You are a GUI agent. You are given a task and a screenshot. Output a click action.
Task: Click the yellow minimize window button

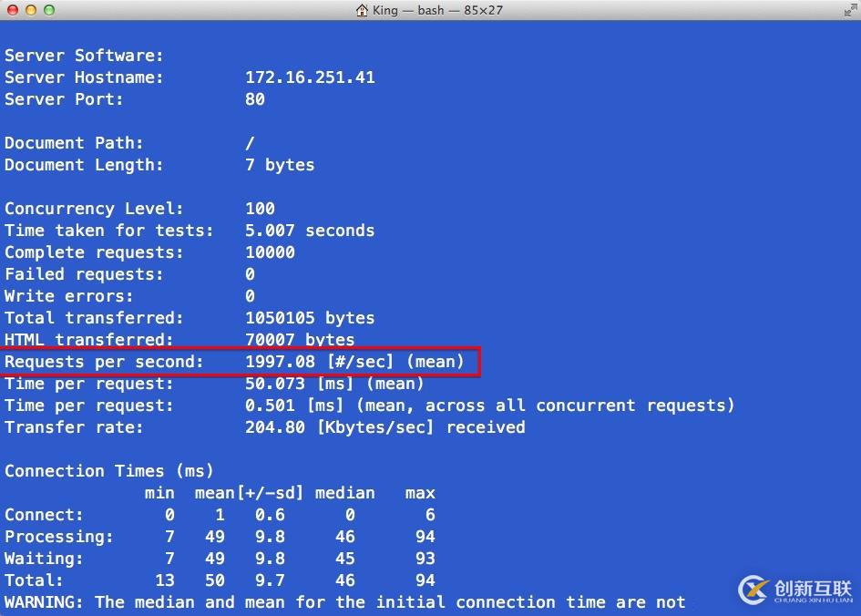coord(31,10)
